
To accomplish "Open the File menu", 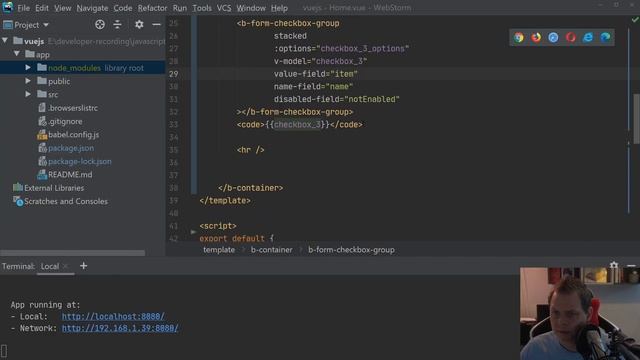I will (23, 8).
